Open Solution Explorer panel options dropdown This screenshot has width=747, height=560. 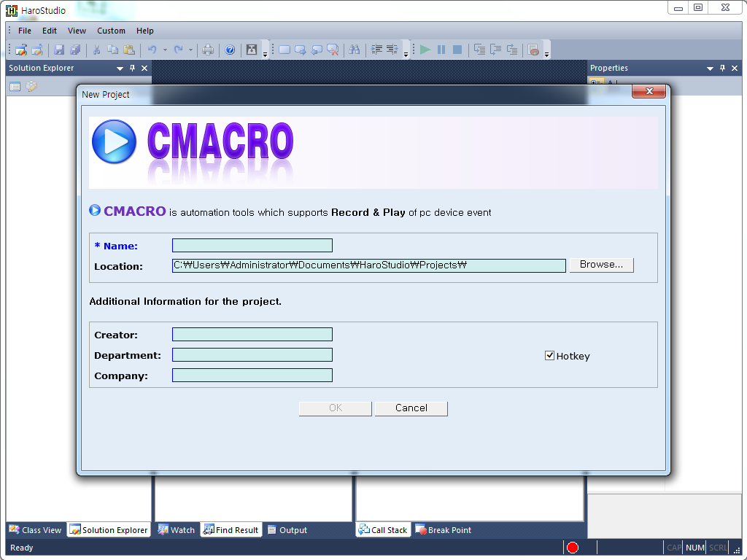click(x=120, y=69)
